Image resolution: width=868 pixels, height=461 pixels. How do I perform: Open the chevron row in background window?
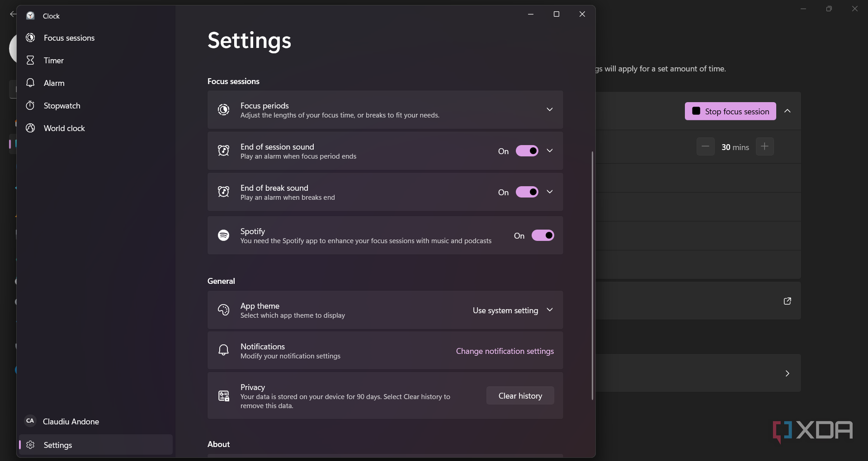(x=787, y=373)
